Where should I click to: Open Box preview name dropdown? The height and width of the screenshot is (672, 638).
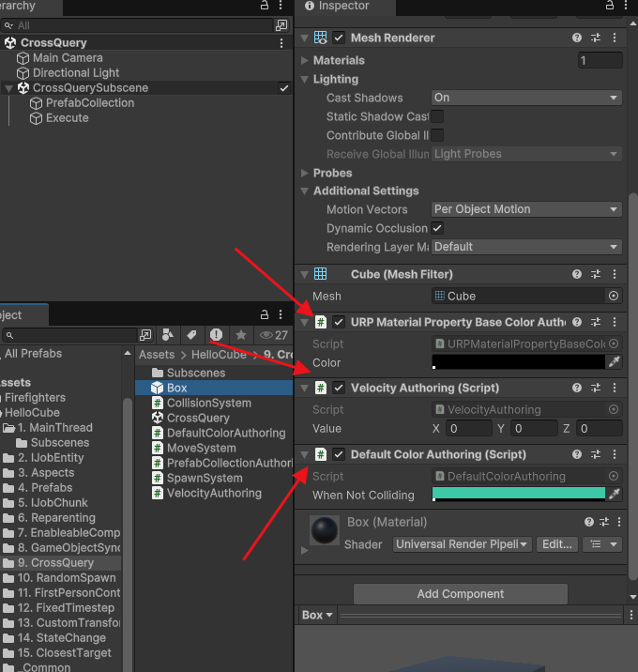point(317,615)
